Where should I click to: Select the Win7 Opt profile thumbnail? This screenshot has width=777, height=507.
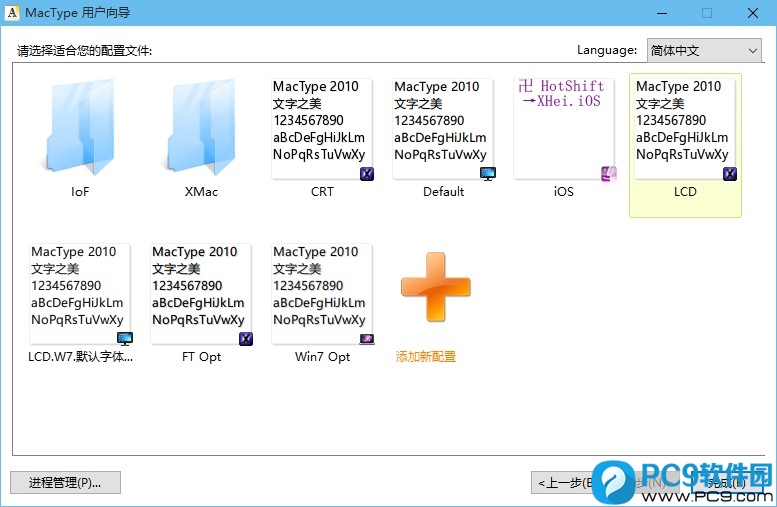point(322,294)
